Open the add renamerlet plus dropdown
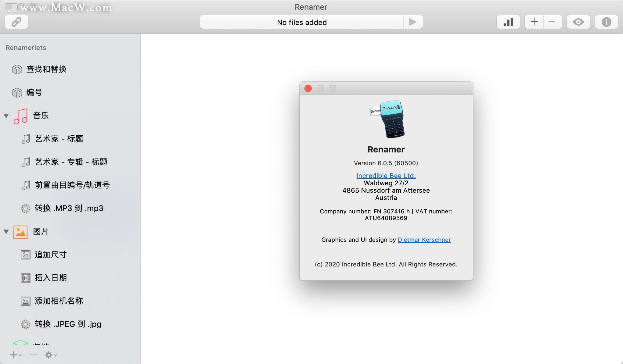 click(16, 355)
